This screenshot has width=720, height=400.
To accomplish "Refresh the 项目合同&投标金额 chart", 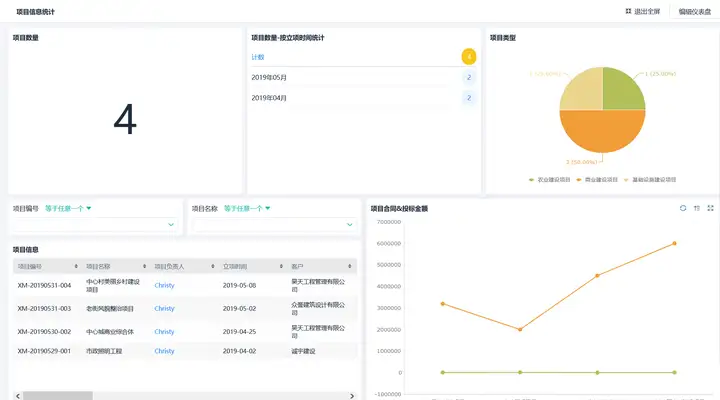I will 683,208.
